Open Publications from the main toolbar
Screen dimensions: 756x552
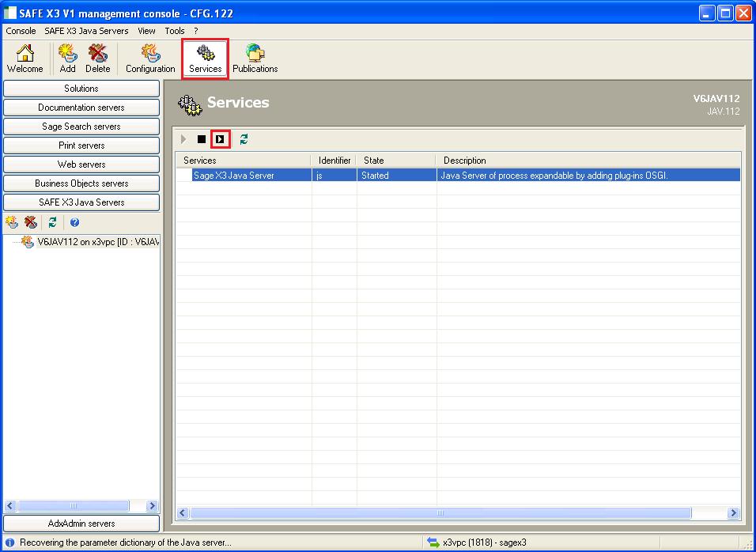[x=255, y=59]
